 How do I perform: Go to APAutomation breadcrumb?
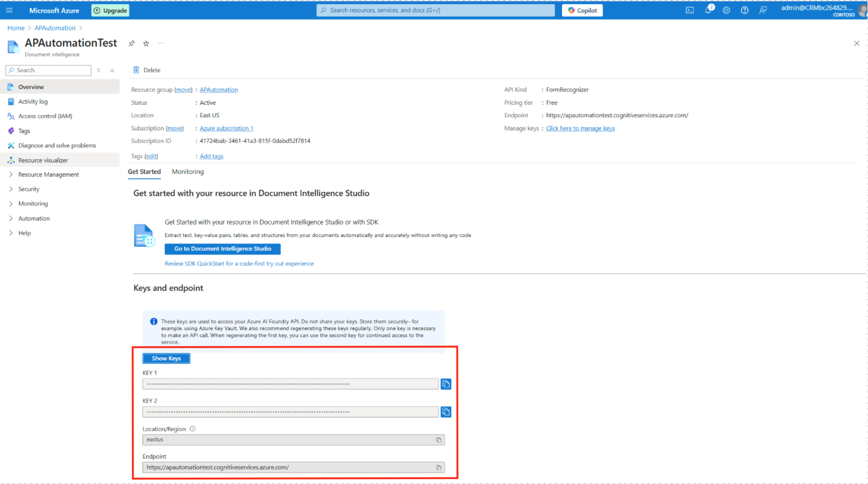point(55,28)
